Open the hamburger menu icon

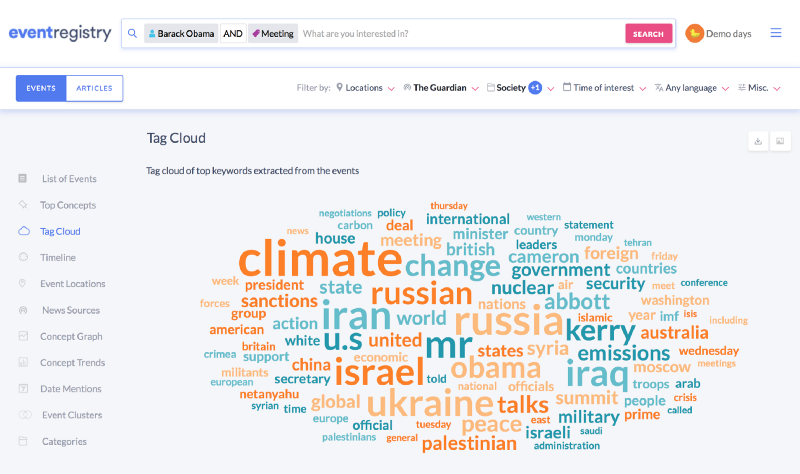pos(776,33)
